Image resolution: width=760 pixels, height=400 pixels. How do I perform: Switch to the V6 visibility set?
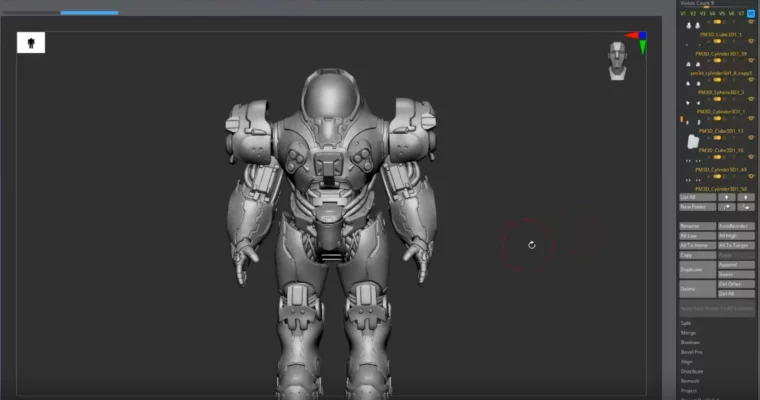(731, 14)
